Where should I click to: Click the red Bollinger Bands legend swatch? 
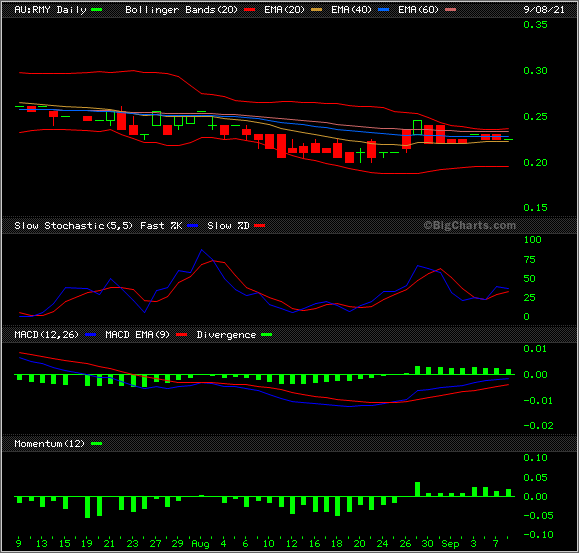250,10
